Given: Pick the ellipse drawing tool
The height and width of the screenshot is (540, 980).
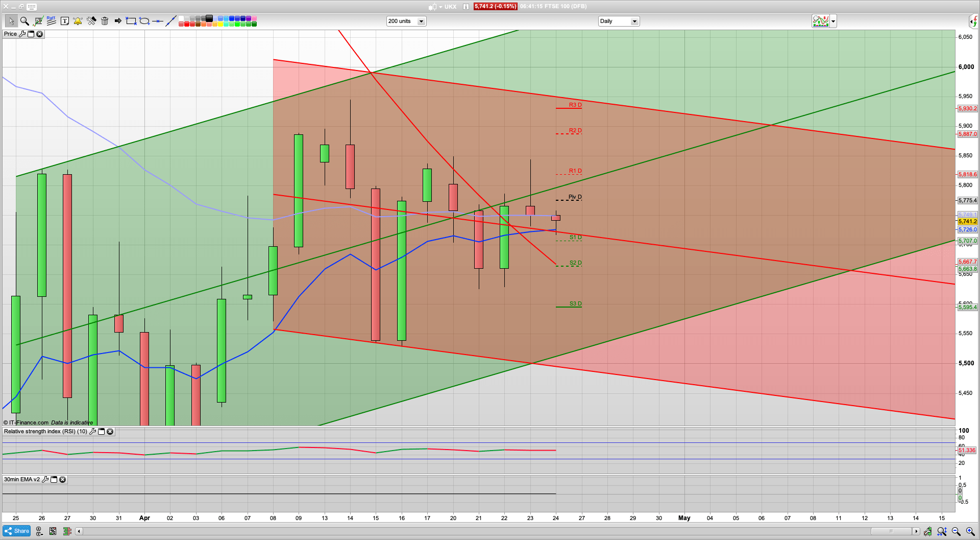Looking at the screenshot, I should [144, 21].
